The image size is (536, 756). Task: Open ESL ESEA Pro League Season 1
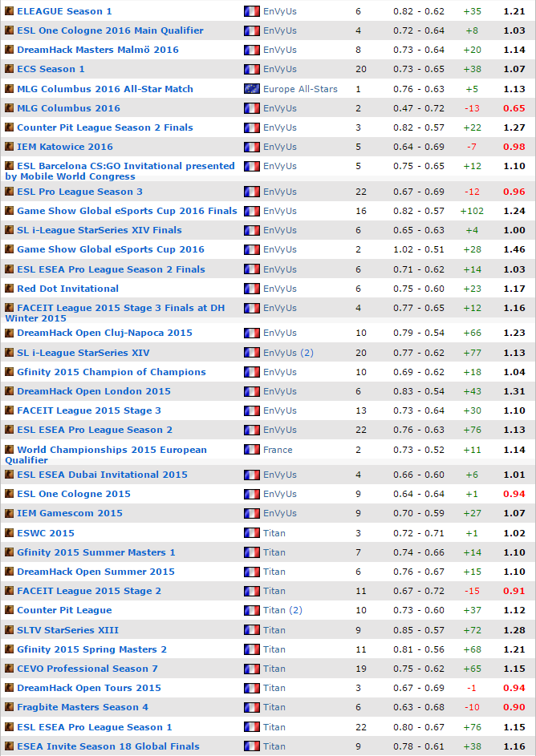coord(94,727)
